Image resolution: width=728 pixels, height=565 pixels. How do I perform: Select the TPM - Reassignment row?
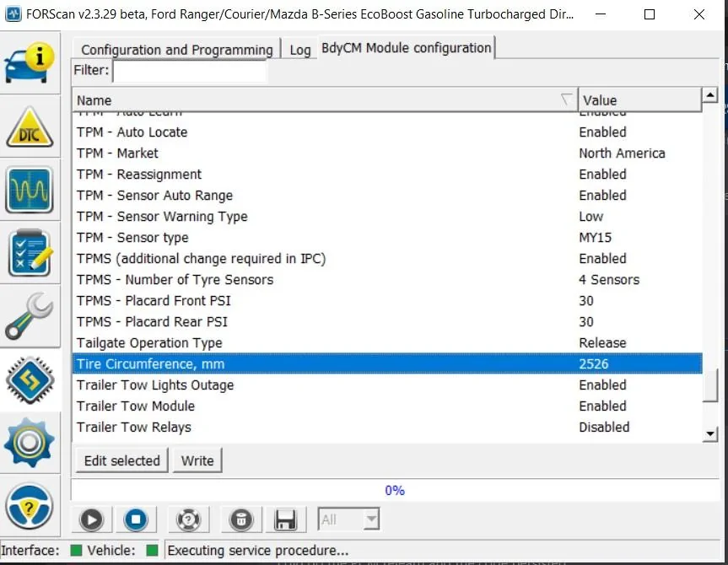[387, 174]
